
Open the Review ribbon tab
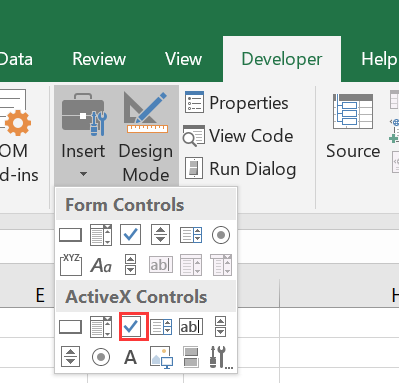[x=99, y=59]
